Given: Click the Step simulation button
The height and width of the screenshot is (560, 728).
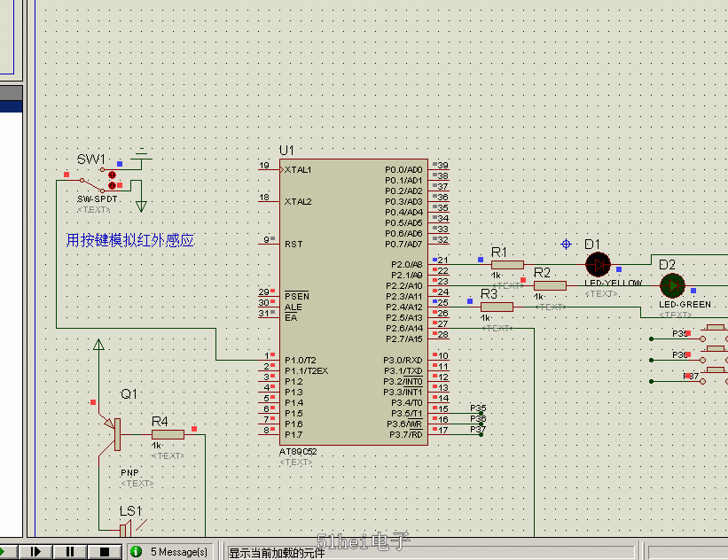Looking at the screenshot, I should 35,552.
